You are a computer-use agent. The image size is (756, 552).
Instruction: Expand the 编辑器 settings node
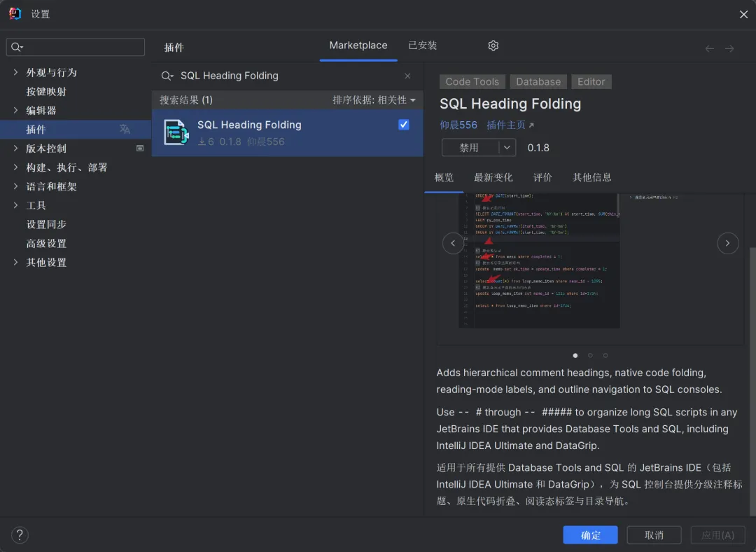tap(15, 110)
